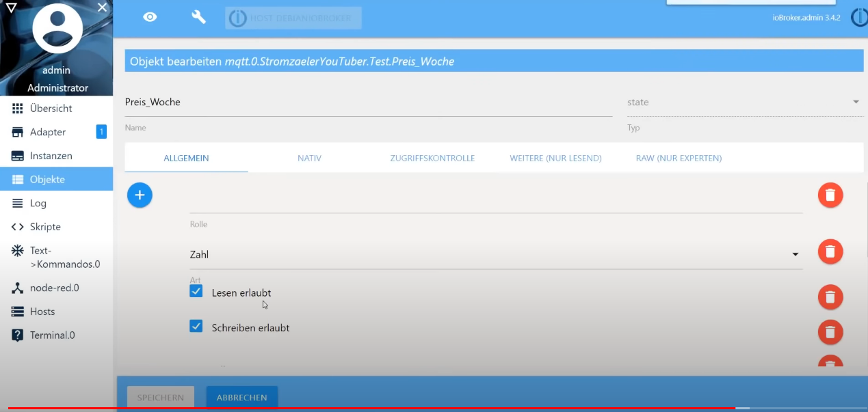The height and width of the screenshot is (412, 868).
Task: Click the Hosts server icon
Action: coord(18,312)
